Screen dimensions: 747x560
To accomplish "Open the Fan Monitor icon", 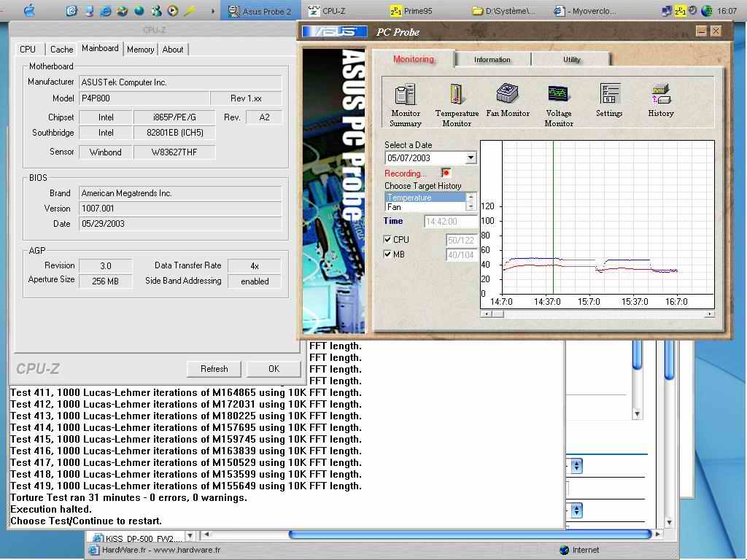I will (x=508, y=94).
